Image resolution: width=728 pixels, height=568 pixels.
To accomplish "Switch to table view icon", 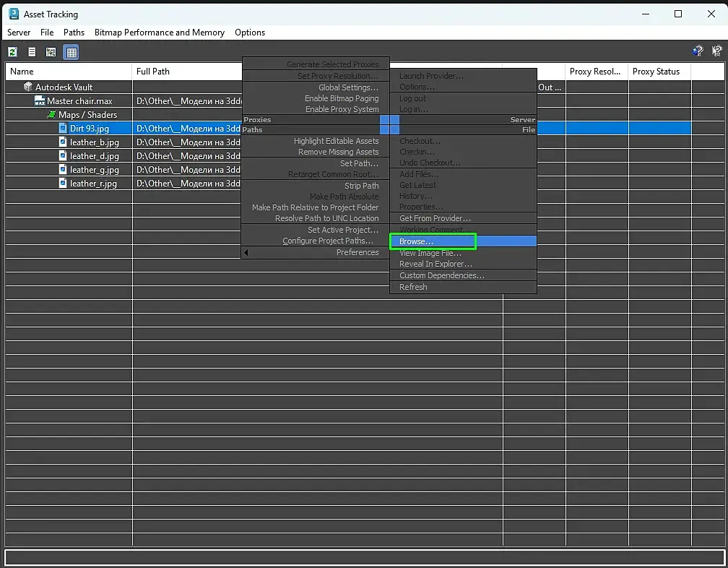I will (x=71, y=52).
